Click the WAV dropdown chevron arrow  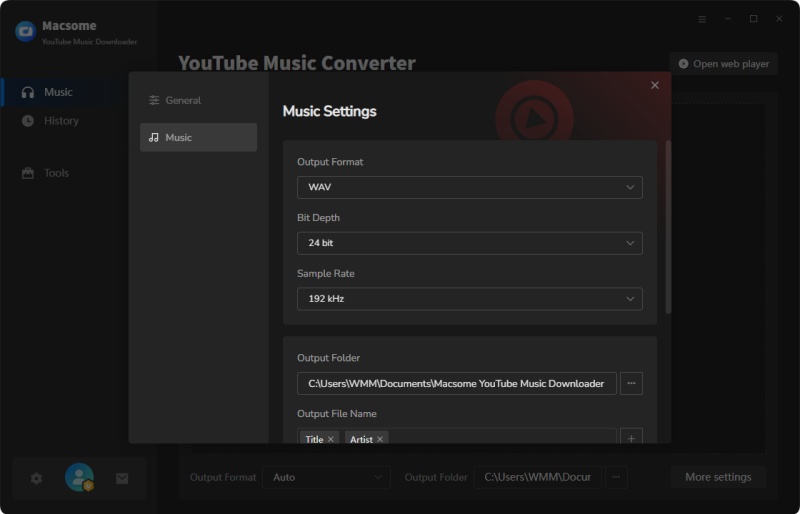pos(630,187)
